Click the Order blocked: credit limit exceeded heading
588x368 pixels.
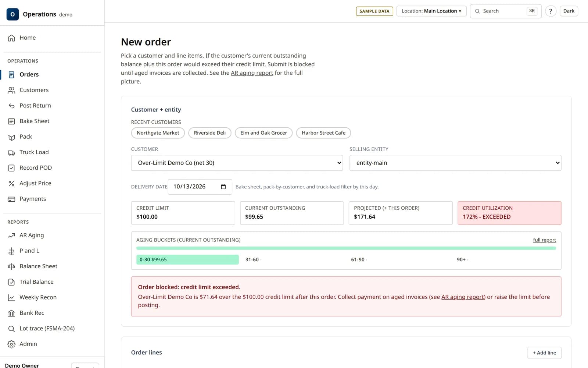coord(189,287)
